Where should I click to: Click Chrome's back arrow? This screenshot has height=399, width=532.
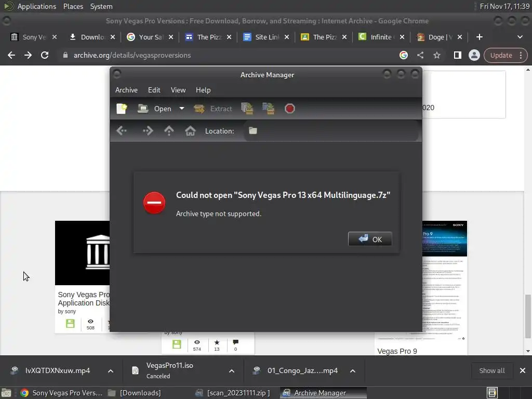click(11, 55)
